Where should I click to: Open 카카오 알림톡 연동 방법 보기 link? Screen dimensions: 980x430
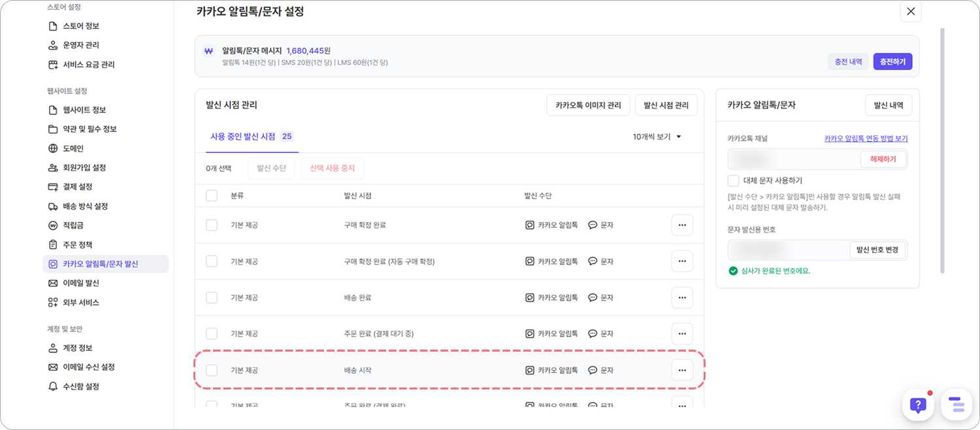point(866,139)
